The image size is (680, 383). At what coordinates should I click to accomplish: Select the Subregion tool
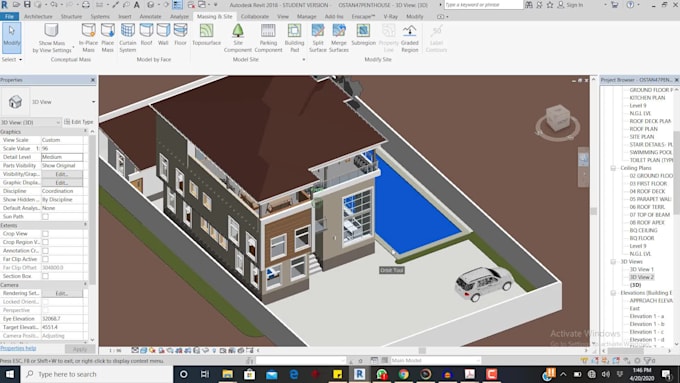363,35
